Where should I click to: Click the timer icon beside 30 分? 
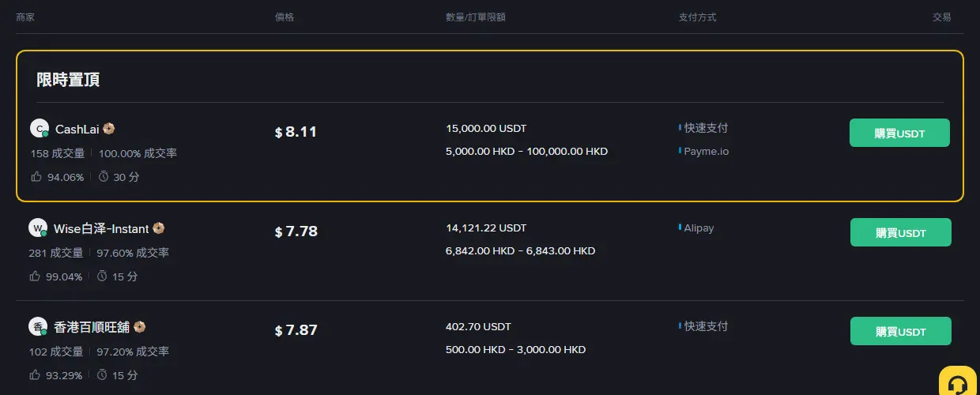pos(103,177)
